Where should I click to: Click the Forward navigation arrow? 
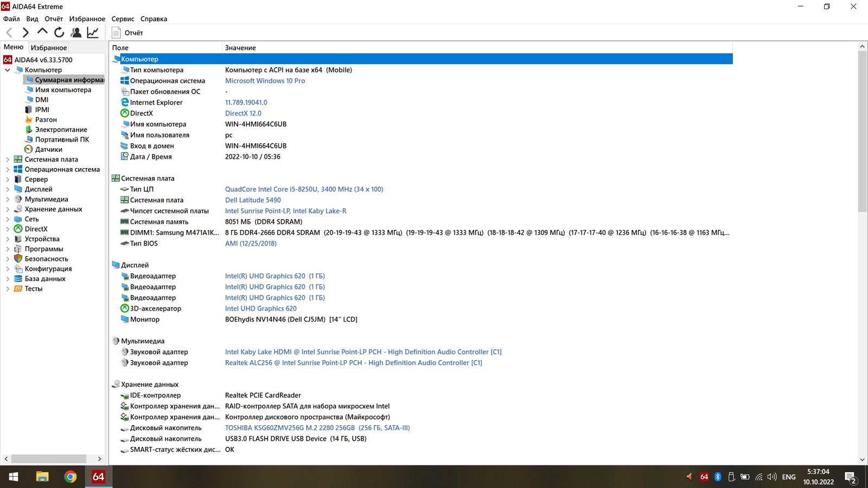pos(25,33)
